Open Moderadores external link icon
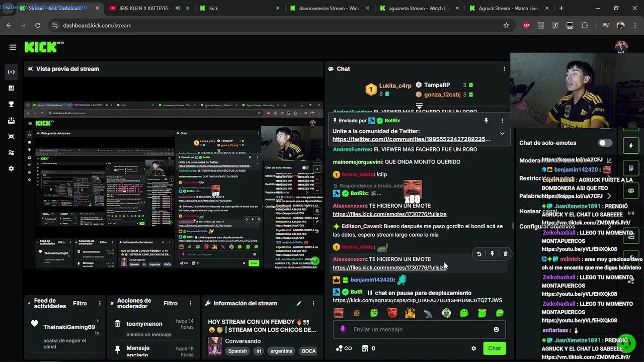 609,160
